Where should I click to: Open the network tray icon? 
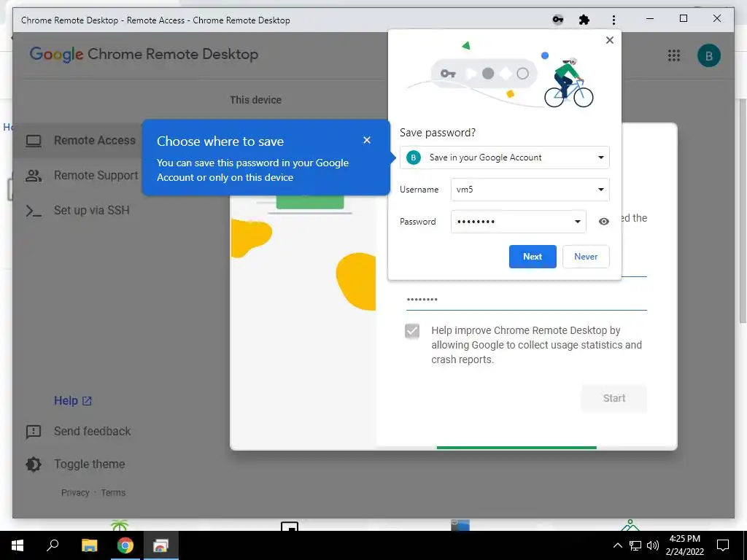click(x=635, y=545)
